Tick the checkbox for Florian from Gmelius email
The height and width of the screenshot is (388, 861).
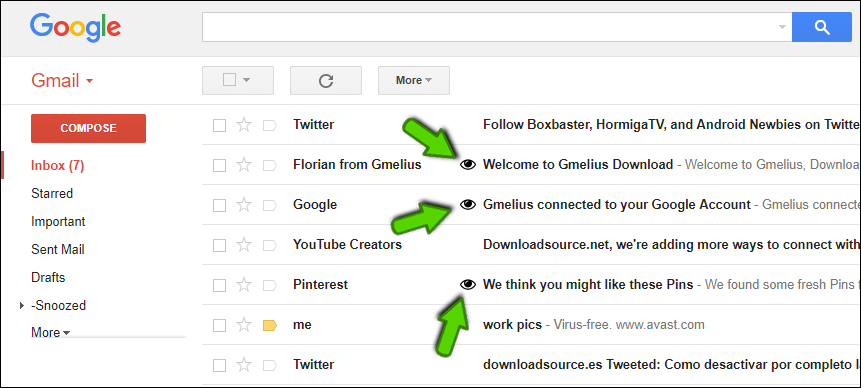[x=219, y=165]
